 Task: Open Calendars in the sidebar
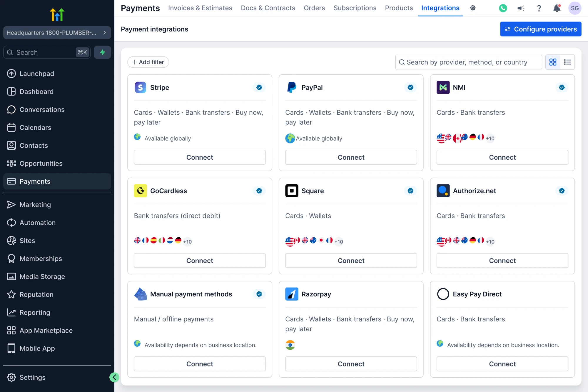[x=57, y=127]
